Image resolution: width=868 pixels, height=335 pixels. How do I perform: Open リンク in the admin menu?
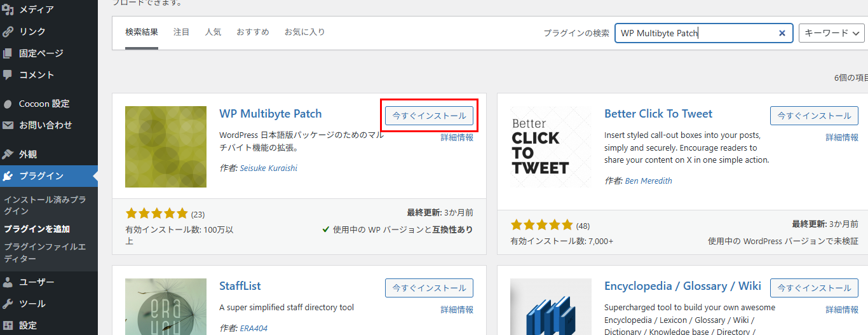(x=49, y=31)
